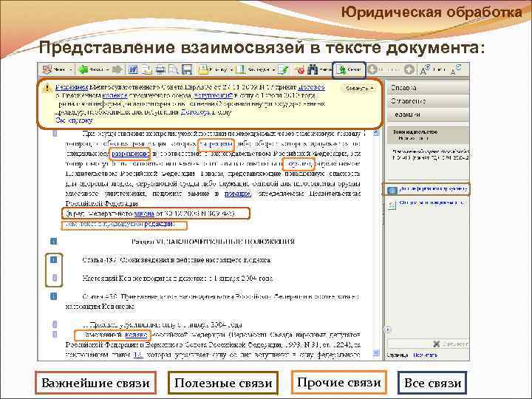Click the copy document toolbar icon
The image size is (532, 399).
tap(146, 69)
